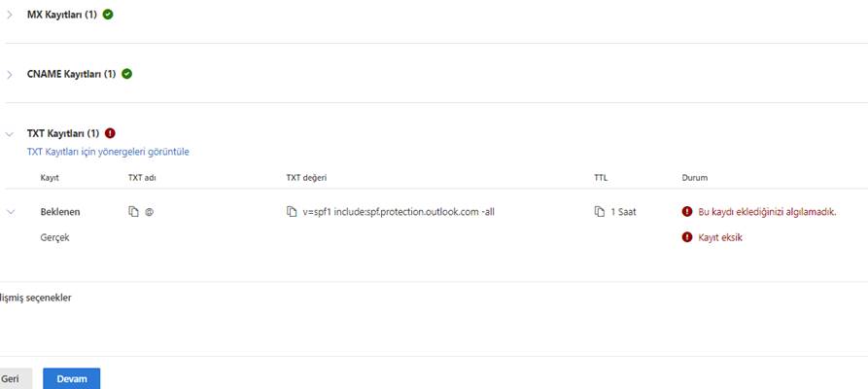Click the 'TTL' column header
868x389 pixels.
(601, 178)
